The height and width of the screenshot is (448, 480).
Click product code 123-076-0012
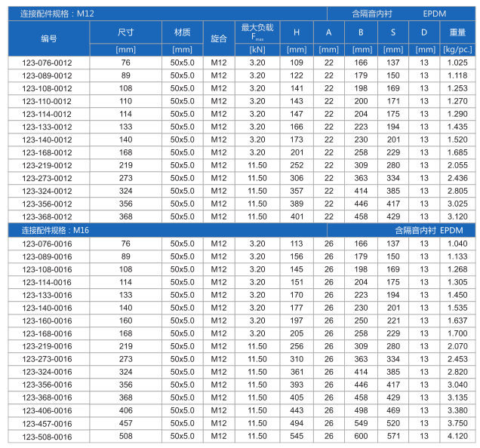[47, 63]
